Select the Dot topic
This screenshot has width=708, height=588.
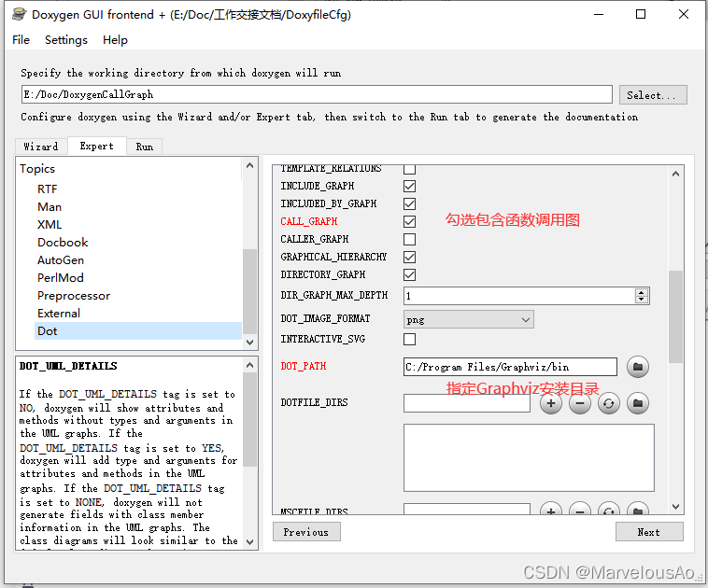coord(137,330)
